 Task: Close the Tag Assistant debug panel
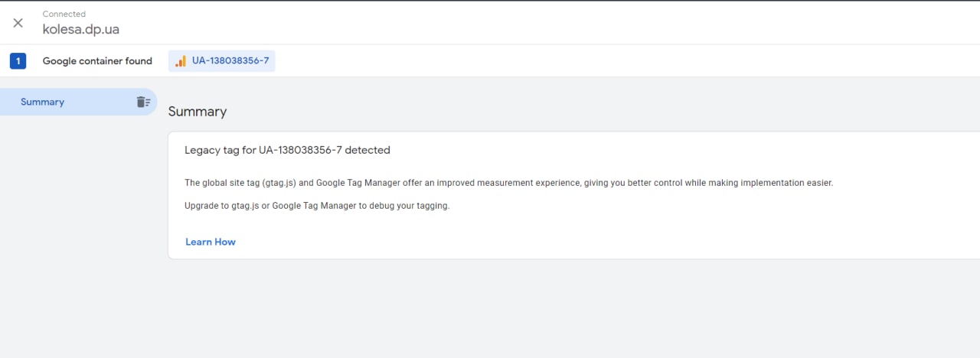click(18, 23)
